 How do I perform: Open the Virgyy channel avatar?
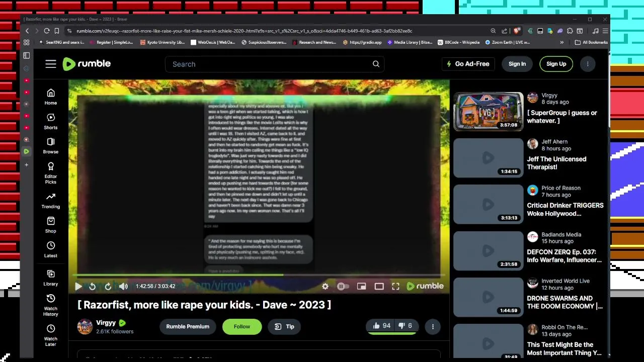click(85, 326)
